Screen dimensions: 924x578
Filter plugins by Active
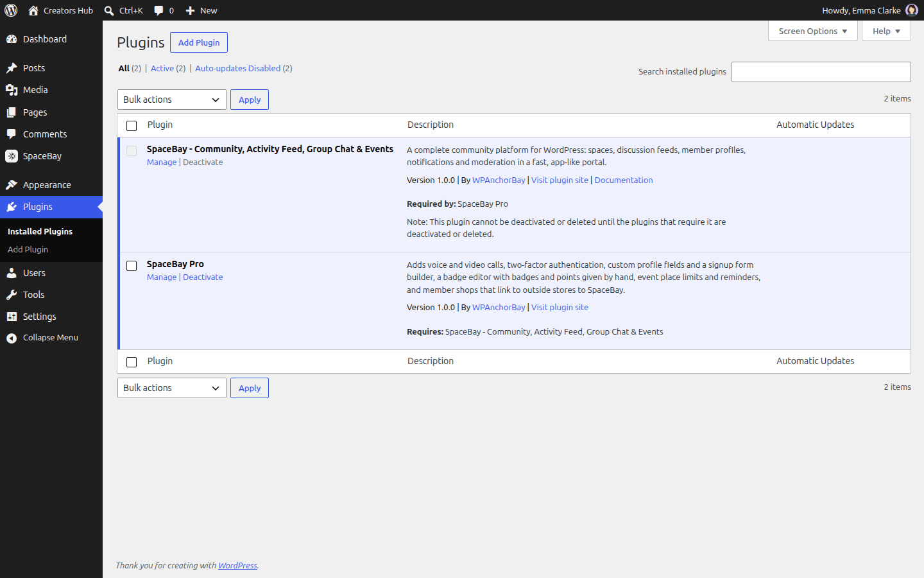click(x=162, y=68)
